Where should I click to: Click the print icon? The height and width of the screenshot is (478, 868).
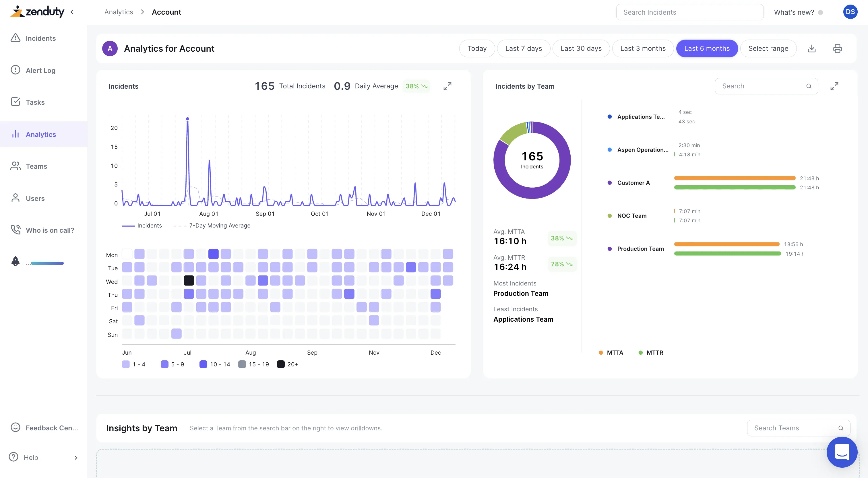[x=837, y=48]
